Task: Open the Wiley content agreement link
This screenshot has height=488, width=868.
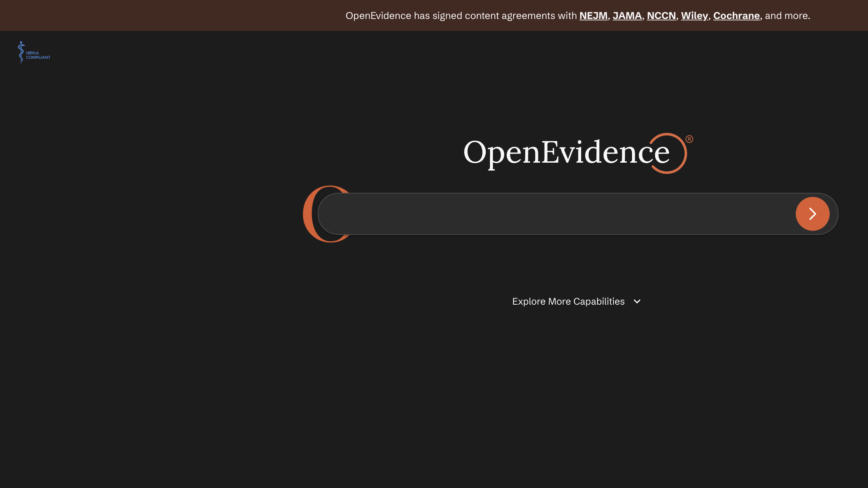Action: click(694, 16)
